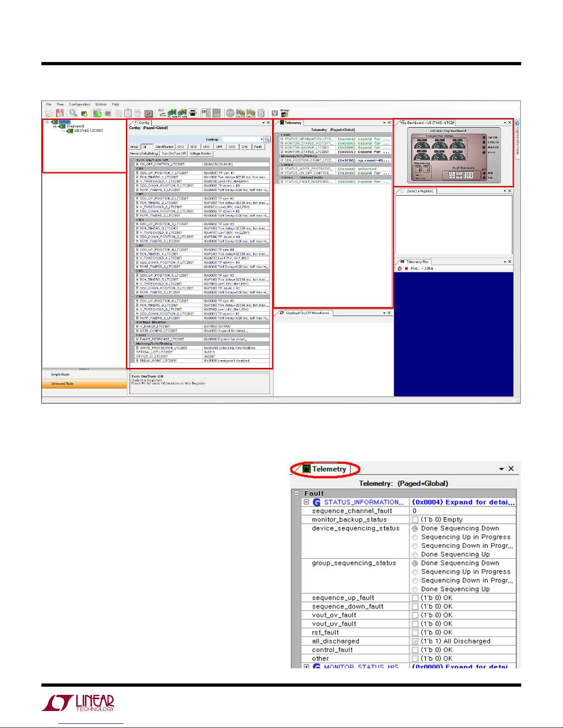The height and width of the screenshot is (728, 563).
Task: Toggle the vout_ov_fault OK checkbox
Action: pyautogui.click(x=415, y=615)
